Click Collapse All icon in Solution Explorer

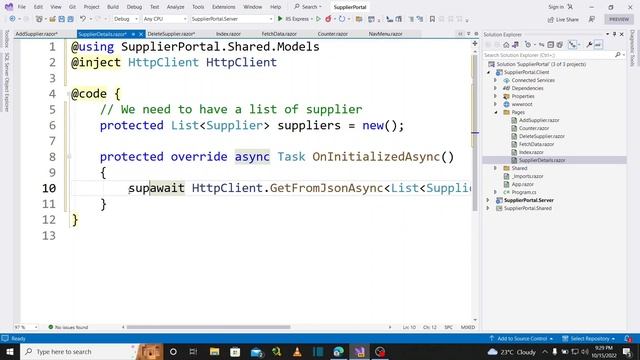551,45
